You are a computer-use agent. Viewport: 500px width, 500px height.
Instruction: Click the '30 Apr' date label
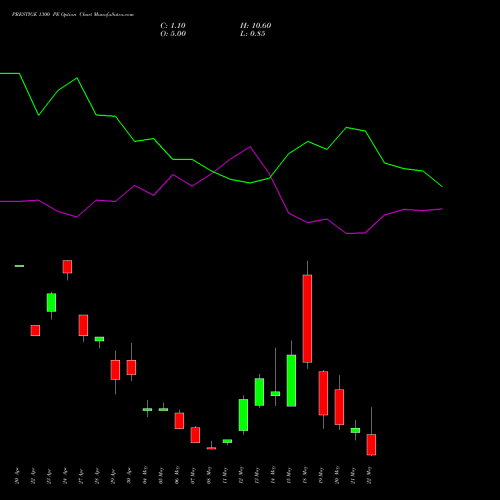(129, 476)
